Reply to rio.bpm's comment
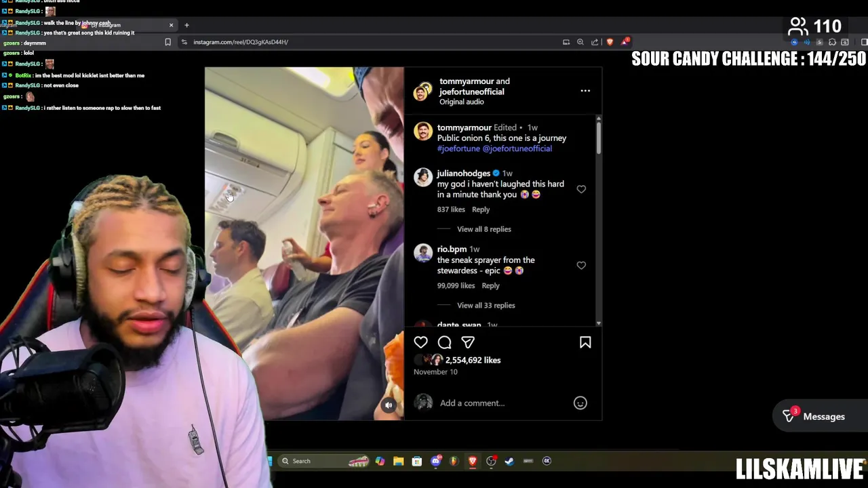 pyautogui.click(x=490, y=286)
